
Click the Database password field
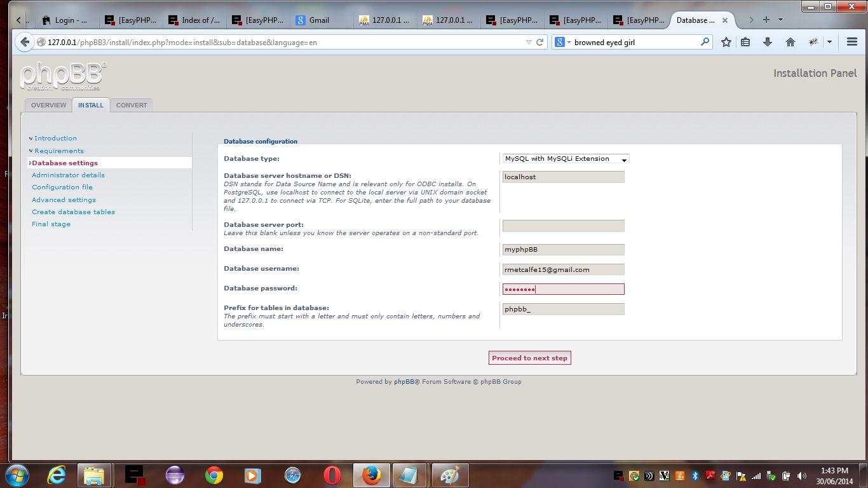pyautogui.click(x=563, y=289)
